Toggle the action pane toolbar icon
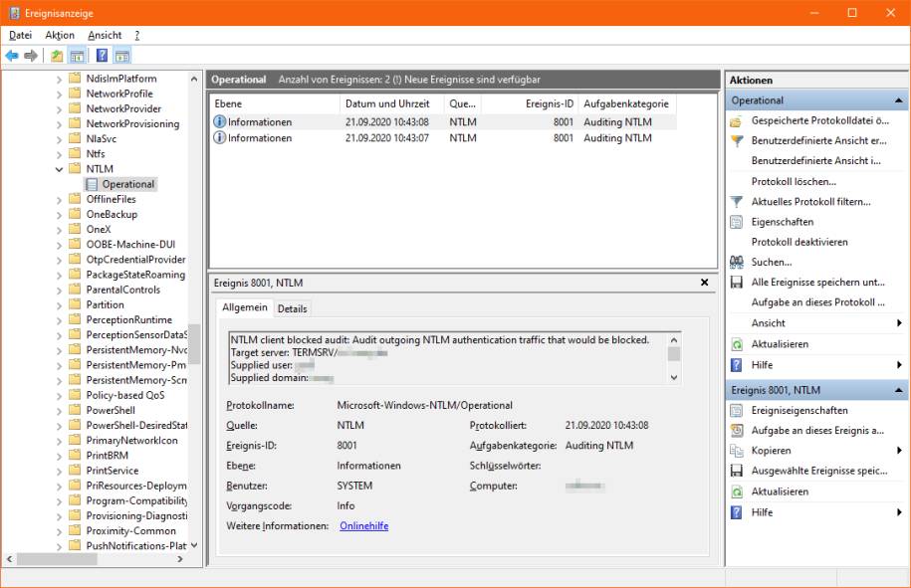The height and width of the screenshot is (588, 911). [x=122, y=56]
